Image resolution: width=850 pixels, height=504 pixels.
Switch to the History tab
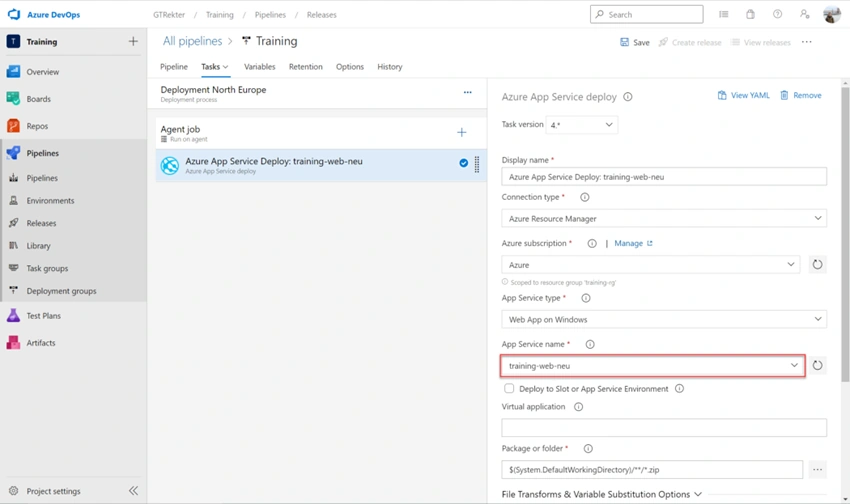[x=390, y=67]
